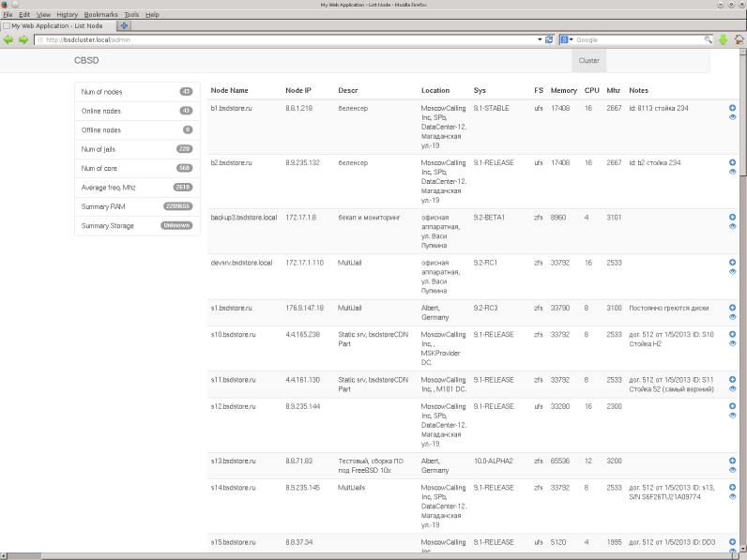The height and width of the screenshot is (560, 747).
Task: Click the 9.2-BETA1 system cell
Action: pyautogui.click(x=489, y=217)
